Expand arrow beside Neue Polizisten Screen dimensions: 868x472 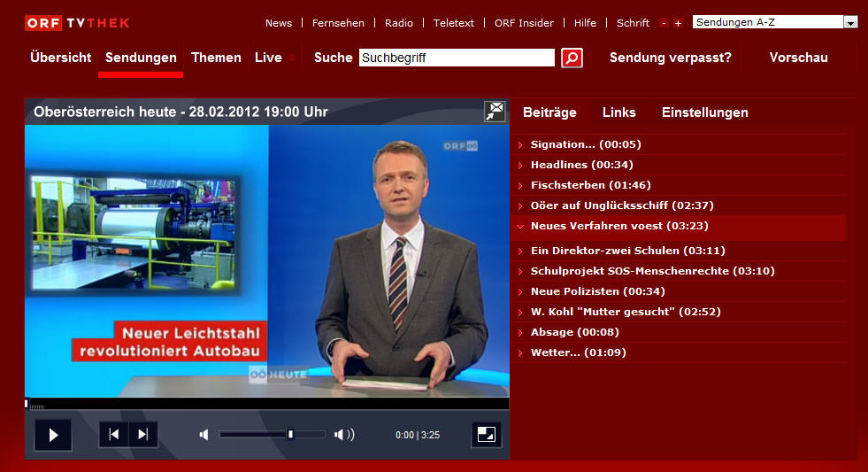click(x=520, y=292)
